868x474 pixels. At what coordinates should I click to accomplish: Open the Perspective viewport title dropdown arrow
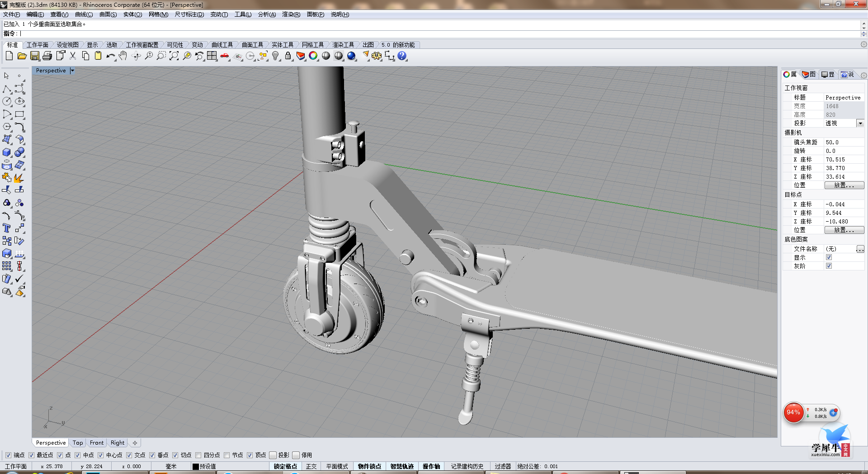coord(72,71)
